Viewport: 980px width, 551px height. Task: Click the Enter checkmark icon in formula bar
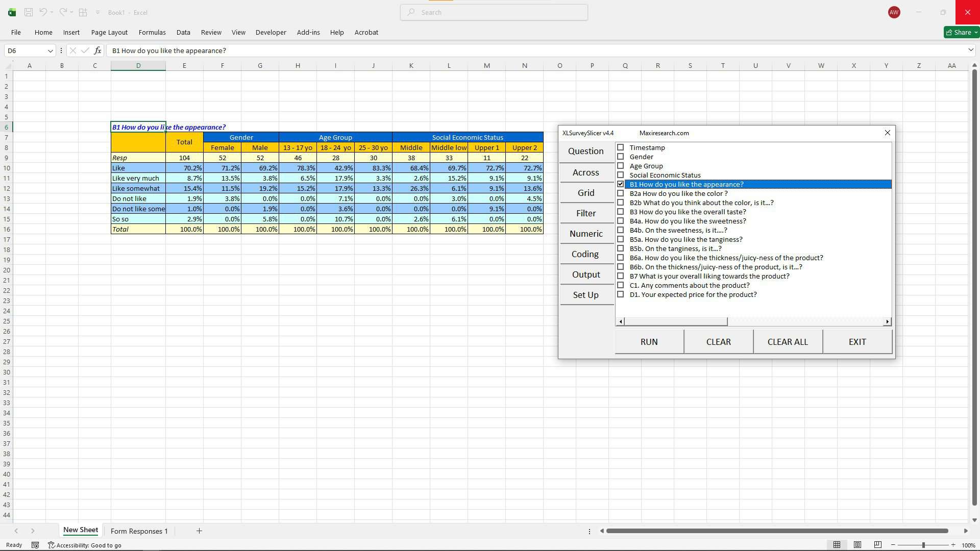tap(85, 51)
